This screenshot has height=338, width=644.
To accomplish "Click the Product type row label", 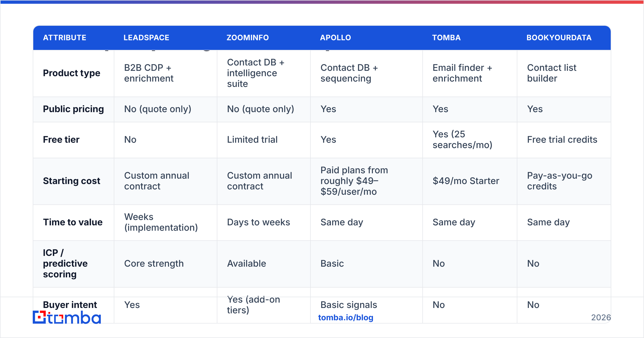I will pos(72,73).
